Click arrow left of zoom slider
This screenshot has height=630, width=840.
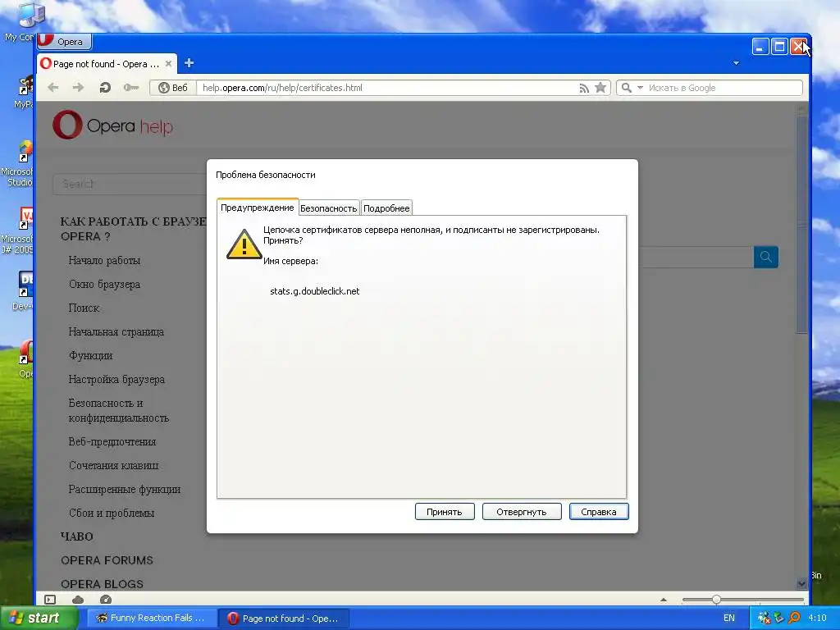point(663,600)
